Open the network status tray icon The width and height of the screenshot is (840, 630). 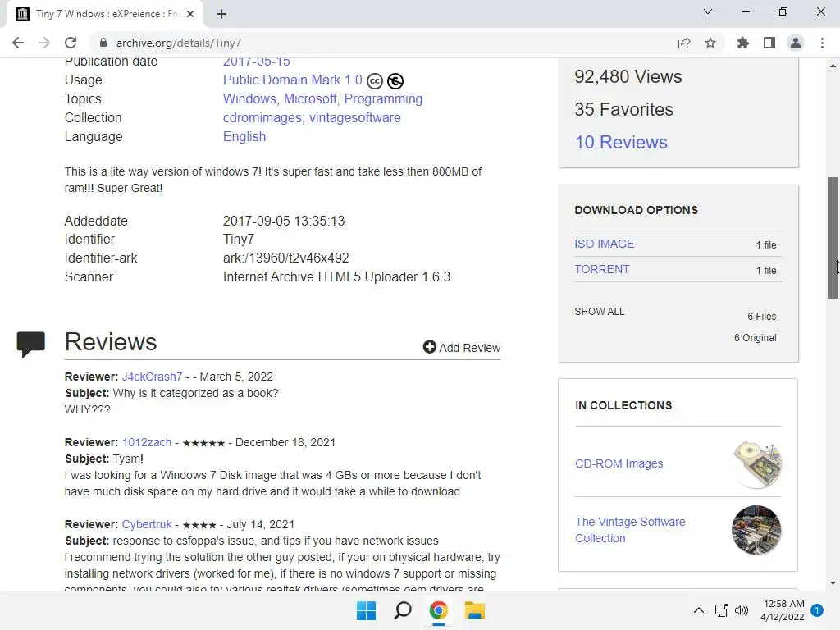(721, 610)
